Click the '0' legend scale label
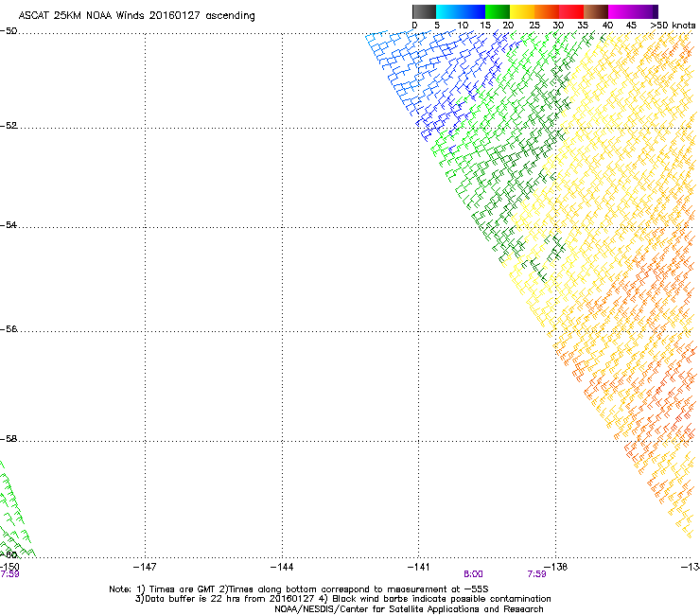This screenshot has width=700, height=615. [414, 26]
